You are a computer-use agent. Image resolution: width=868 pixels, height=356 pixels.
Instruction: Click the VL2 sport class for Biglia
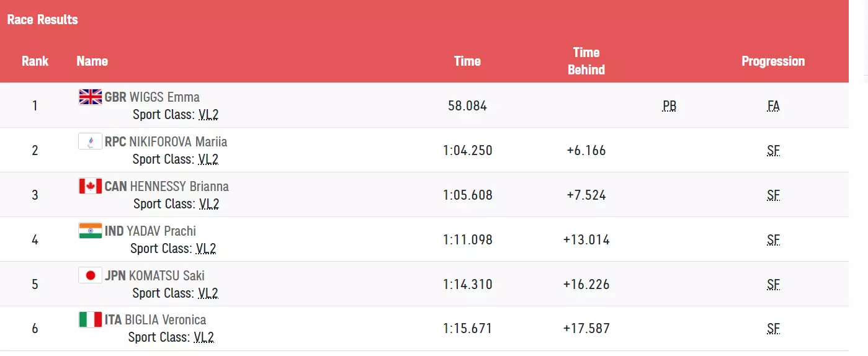[x=204, y=338]
